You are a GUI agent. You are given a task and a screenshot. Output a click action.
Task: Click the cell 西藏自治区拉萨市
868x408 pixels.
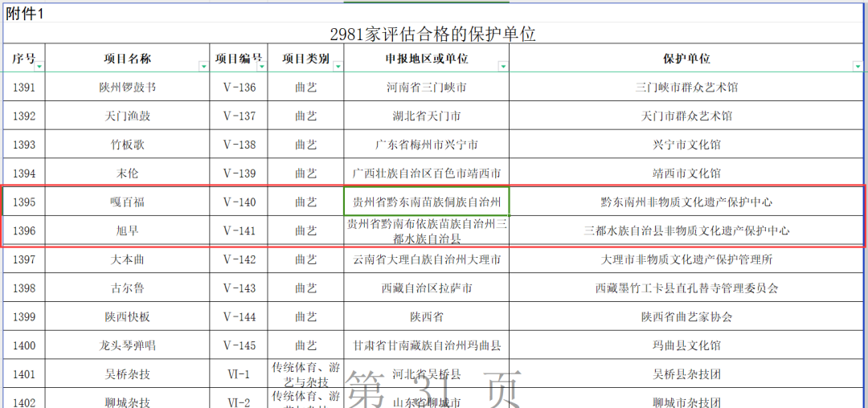coord(426,288)
